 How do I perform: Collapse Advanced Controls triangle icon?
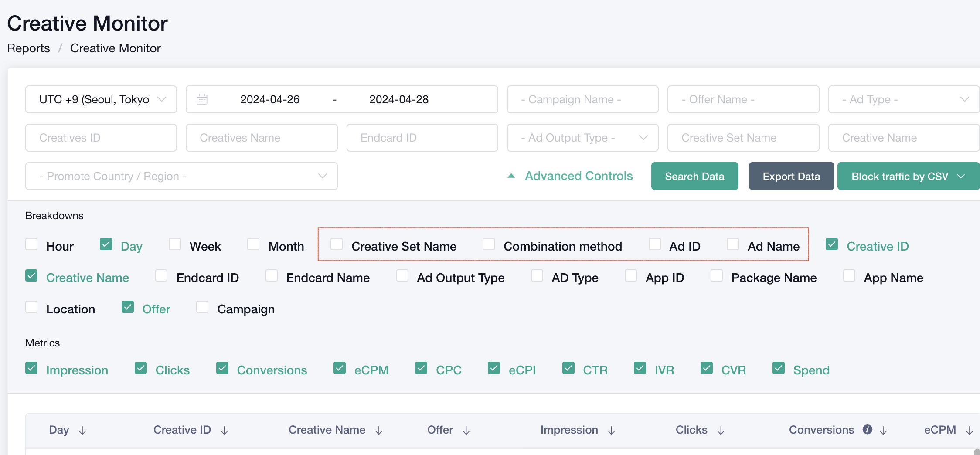pyautogui.click(x=511, y=176)
